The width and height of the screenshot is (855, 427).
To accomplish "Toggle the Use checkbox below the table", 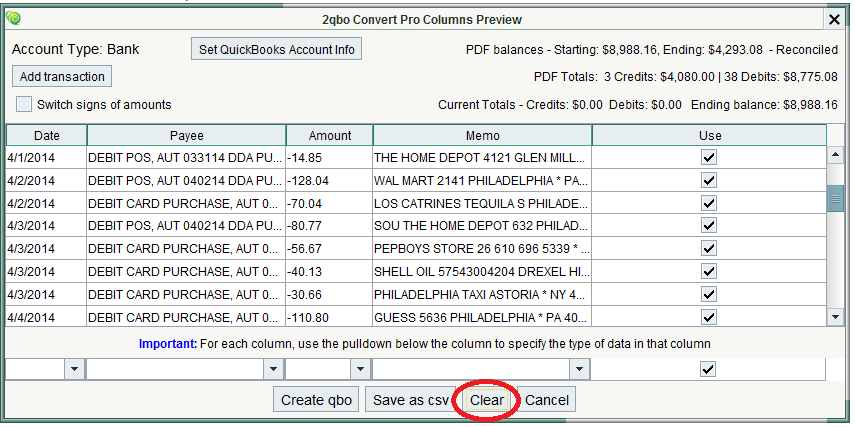I will (x=709, y=369).
